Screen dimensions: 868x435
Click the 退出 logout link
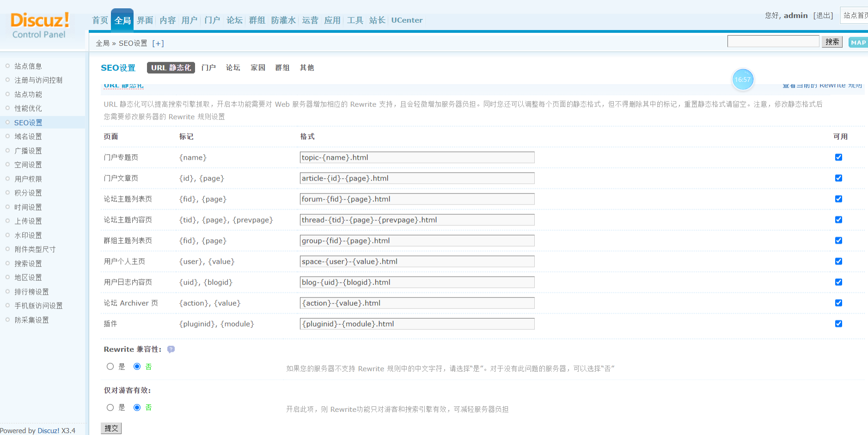click(x=823, y=16)
